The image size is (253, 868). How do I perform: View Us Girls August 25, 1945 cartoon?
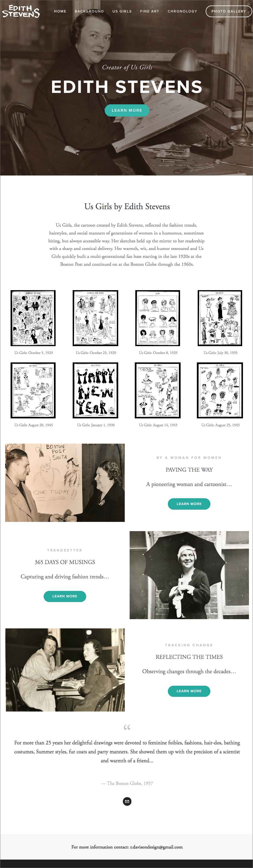220,390
